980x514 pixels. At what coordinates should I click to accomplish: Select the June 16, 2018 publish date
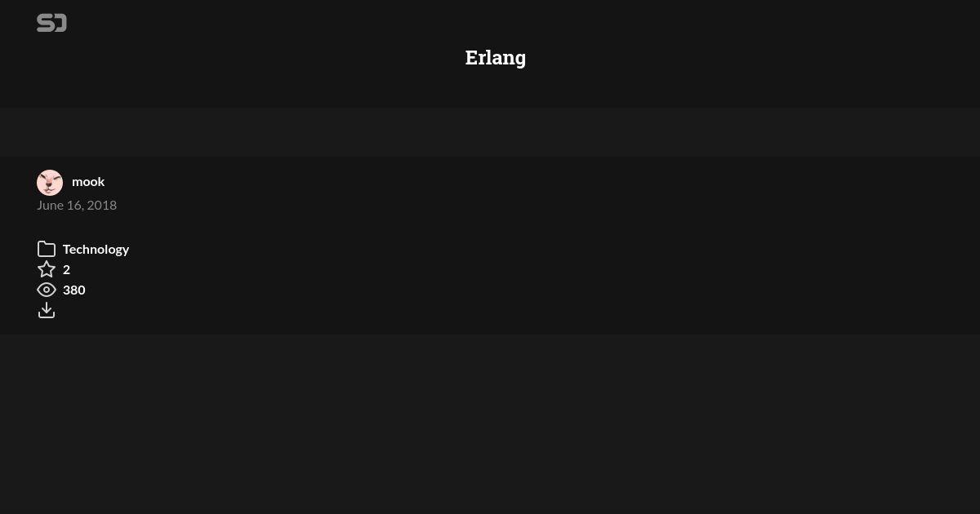[x=77, y=205]
